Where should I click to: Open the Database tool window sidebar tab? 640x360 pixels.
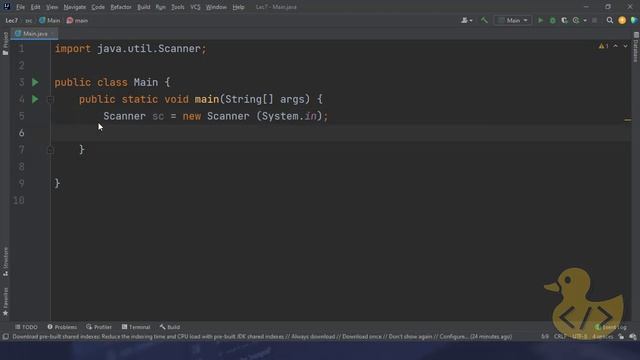click(x=636, y=47)
